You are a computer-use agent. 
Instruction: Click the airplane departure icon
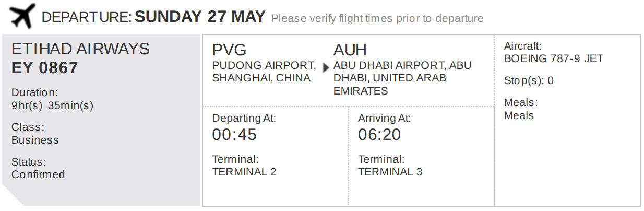point(23,16)
